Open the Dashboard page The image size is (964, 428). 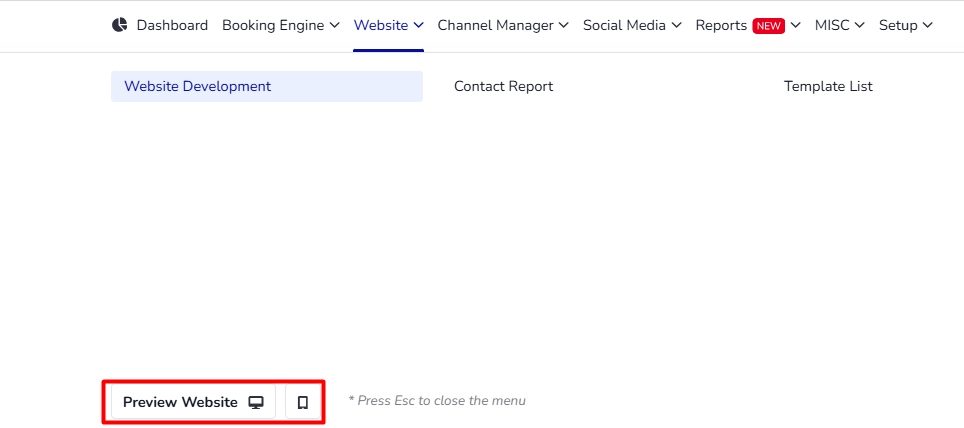[172, 25]
